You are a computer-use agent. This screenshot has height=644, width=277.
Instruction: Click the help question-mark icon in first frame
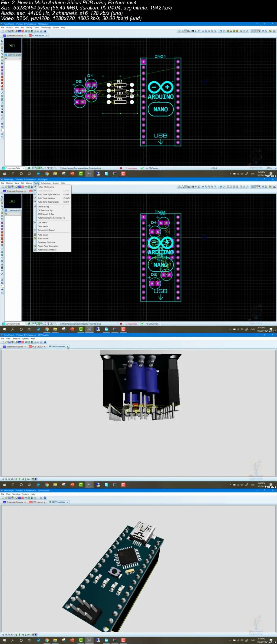(45, 31)
